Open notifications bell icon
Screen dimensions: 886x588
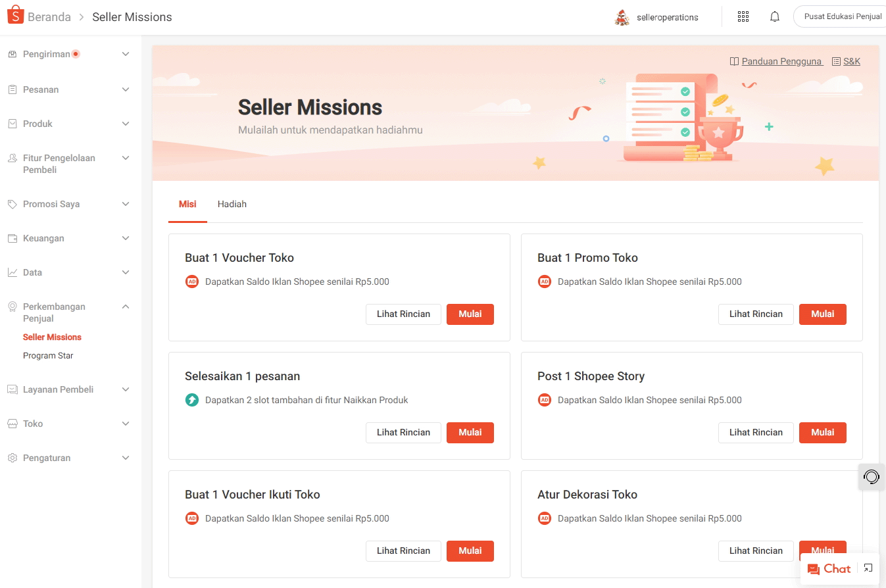(775, 17)
